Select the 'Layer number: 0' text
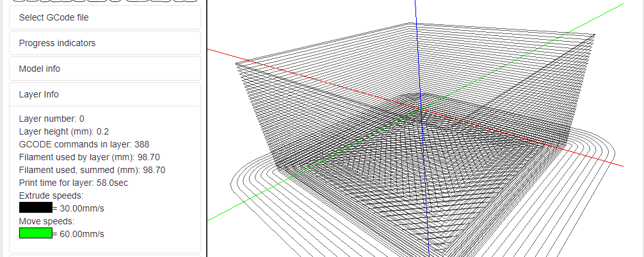644x257 pixels. point(52,119)
